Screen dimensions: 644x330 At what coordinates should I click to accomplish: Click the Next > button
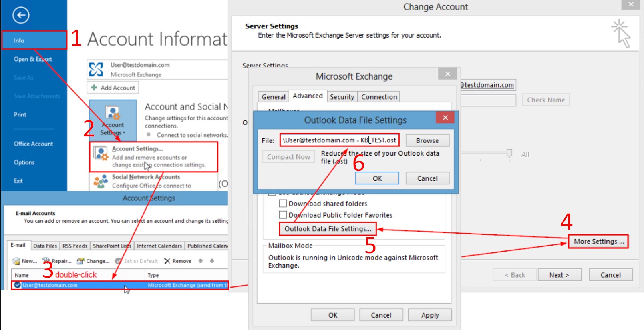pos(559,275)
